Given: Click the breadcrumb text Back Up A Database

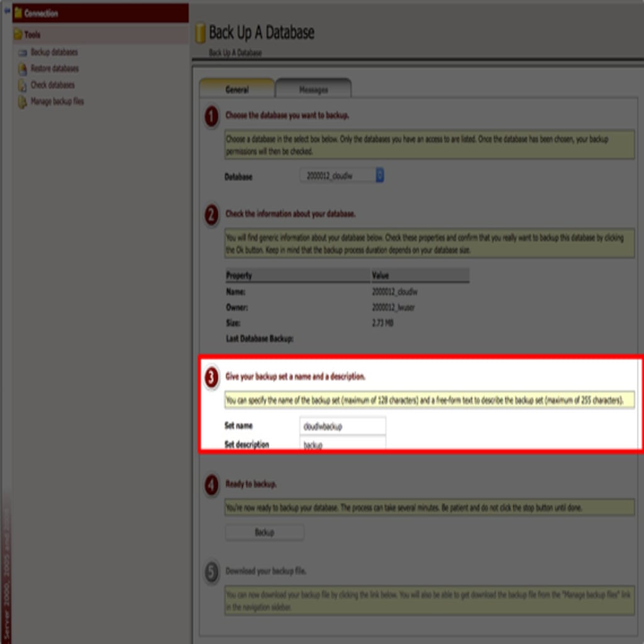Looking at the screenshot, I should click(x=235, y=53).
